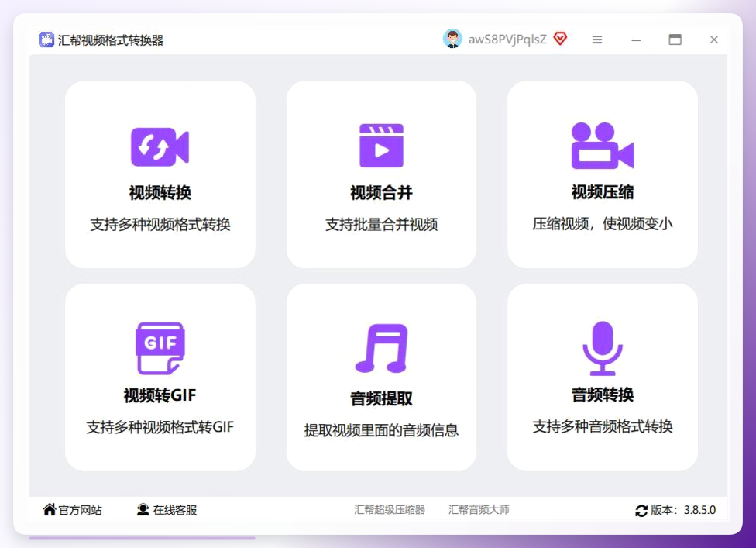756x548 pixels.
Task: Click the 音频转换 title
Action: point(603,395)
